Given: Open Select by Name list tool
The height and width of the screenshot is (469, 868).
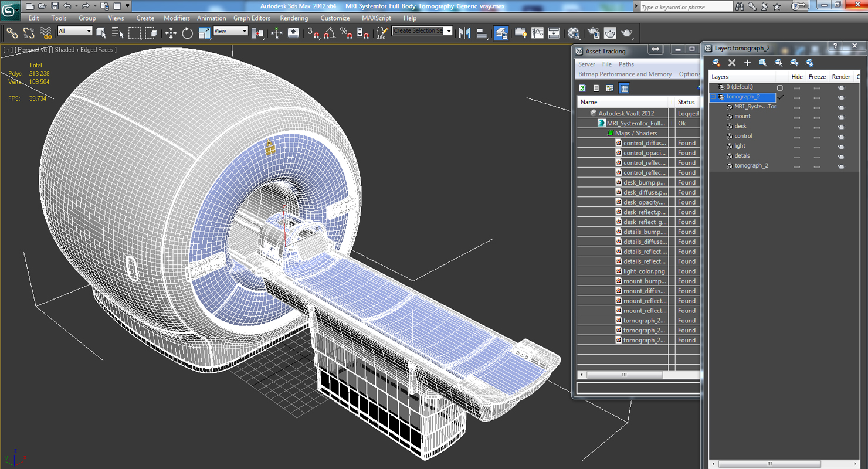Looking at the screenshot, I should click(x=117, y=33).
